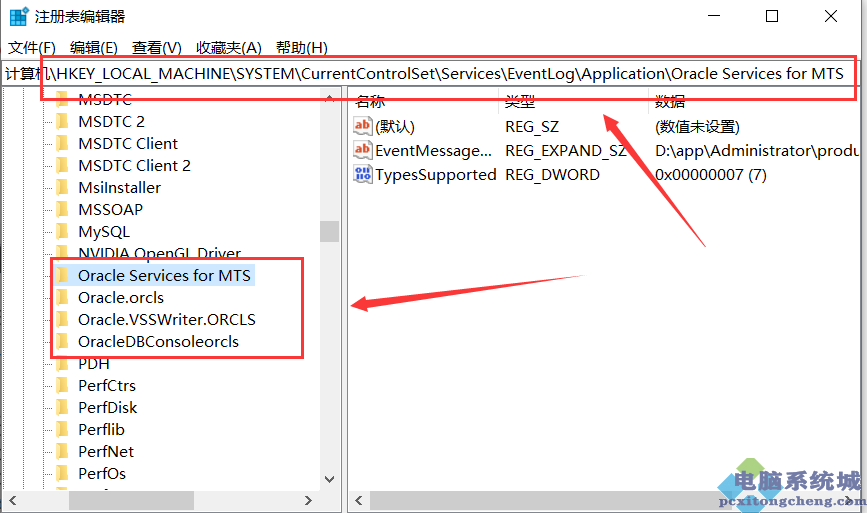The height and width of the screenshot is (513, 867).
Task: Select the Oracle Services for MTS key
Action: pos(164,275)
